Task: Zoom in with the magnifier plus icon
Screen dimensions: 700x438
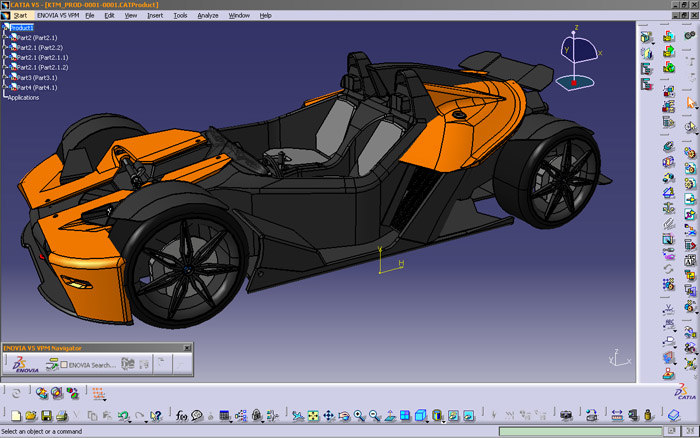Action: (x=359, y=416)
